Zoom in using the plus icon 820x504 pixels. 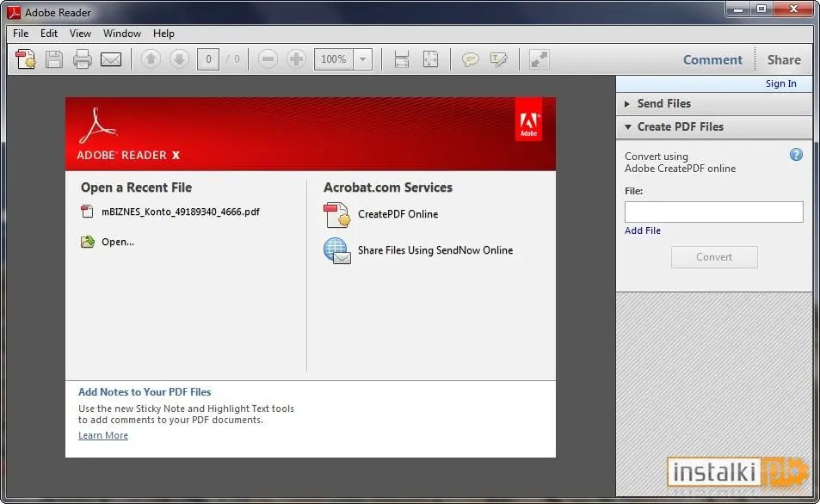point(296,58)
